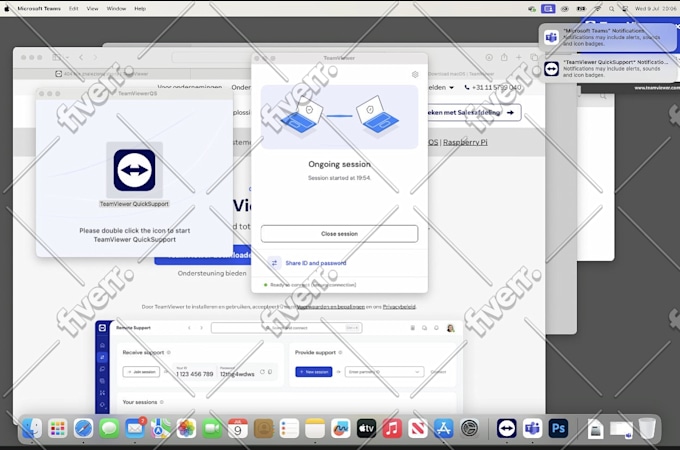Open Apple TV in the dock
Viewport: 680px width, 450px height.
pos(366,429)
